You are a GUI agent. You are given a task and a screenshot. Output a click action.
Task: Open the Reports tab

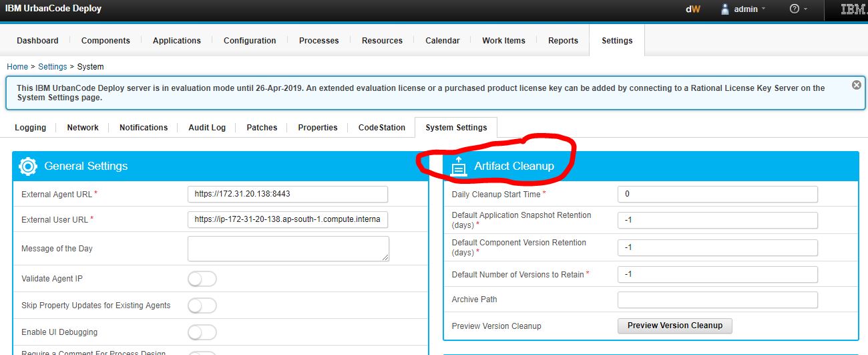coord(563,41)
